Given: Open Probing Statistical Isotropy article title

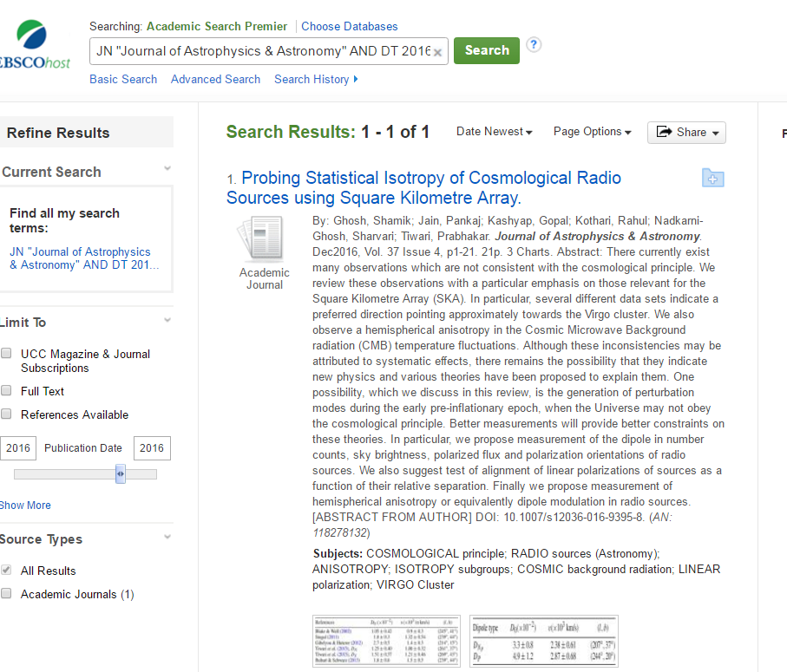Looking at the screenshot, I should [423, 187].
